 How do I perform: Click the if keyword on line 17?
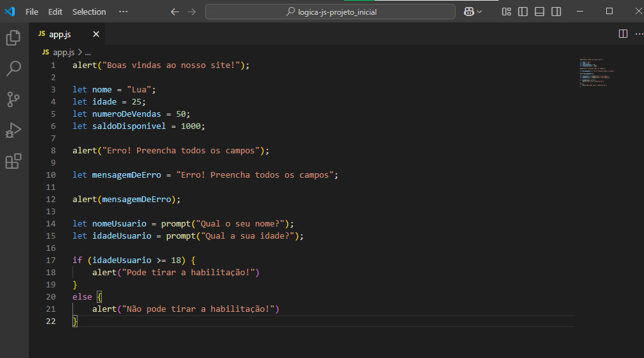point(77,260)
